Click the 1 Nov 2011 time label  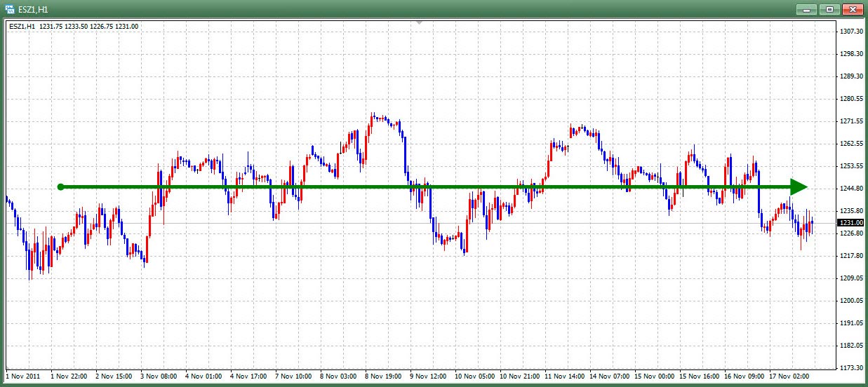coord(24,376)
